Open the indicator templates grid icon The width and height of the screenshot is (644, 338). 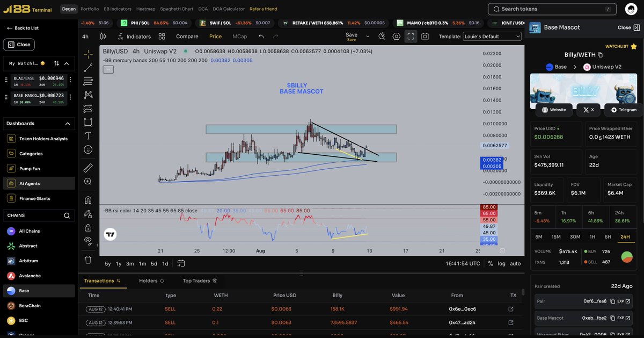[162, 37]
